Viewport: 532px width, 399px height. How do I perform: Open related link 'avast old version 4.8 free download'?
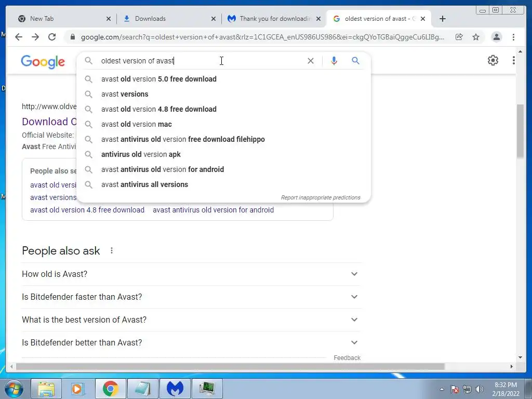87,210
